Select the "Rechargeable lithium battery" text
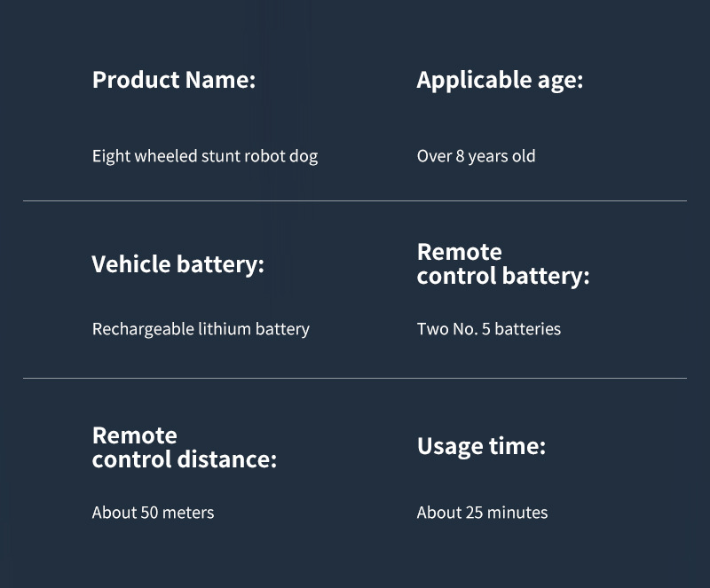Screen dimensions: 710x588 (201, 329)
